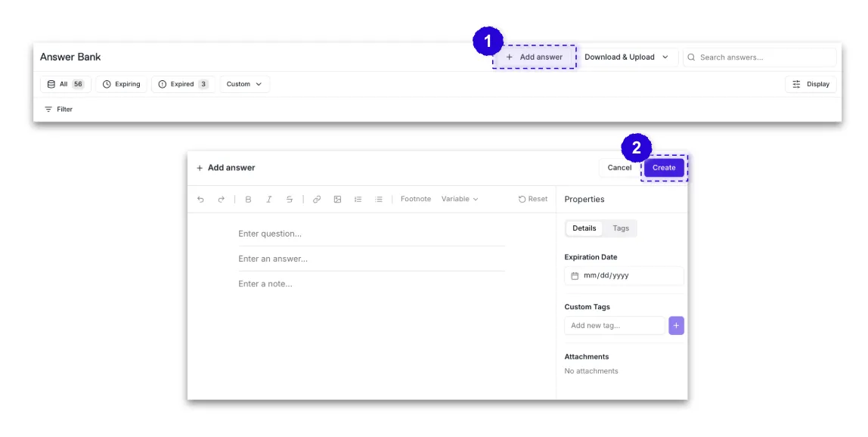Screen dimensions: 868x437
Task: Open the Variable dropdown
Action: pyautogui.click(x=460, y=199)
